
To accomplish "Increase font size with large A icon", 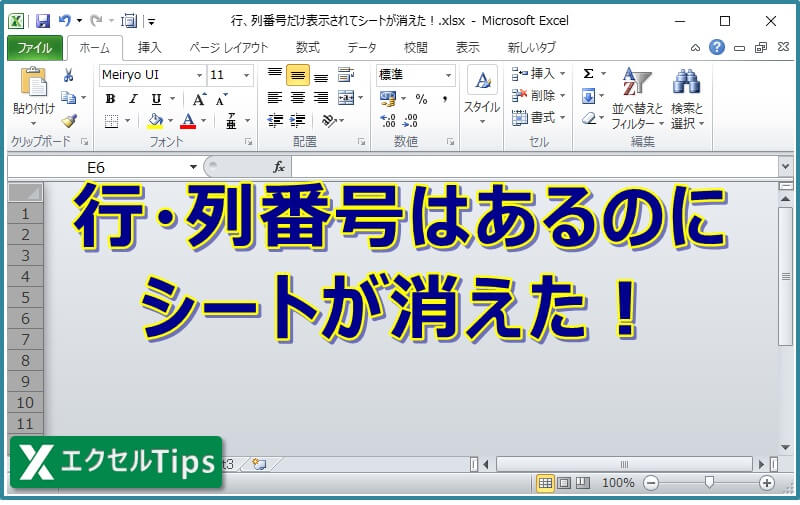I will (x=198, y=99).
